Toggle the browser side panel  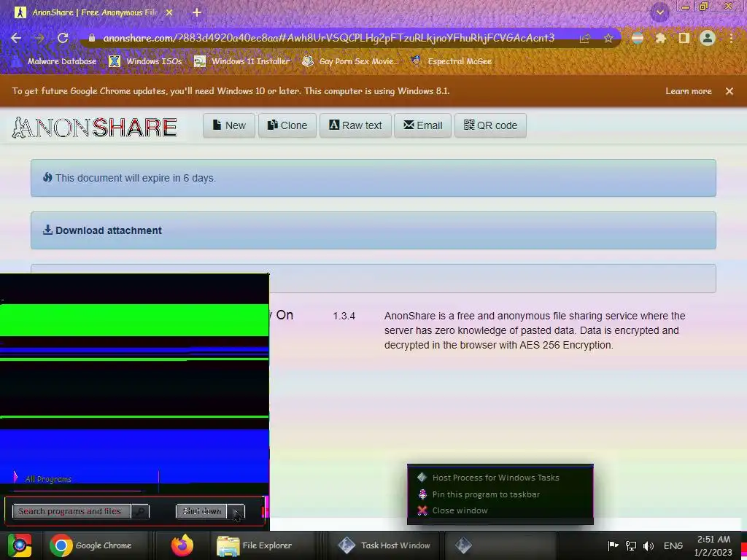coord(684,38)
